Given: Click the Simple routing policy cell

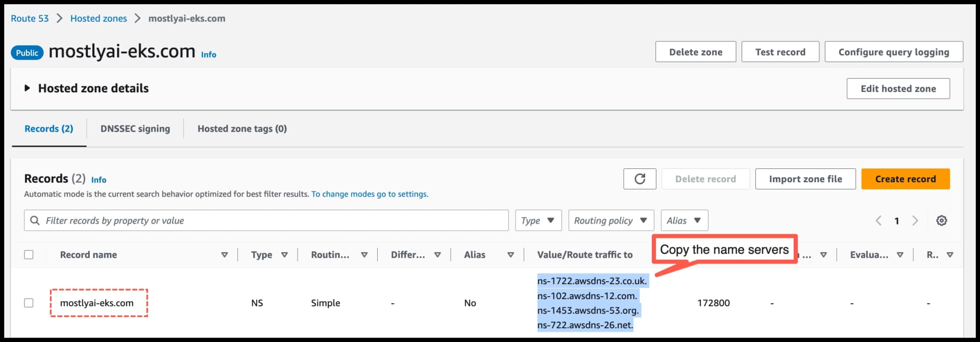Looking at the screenshot, I should [326, 303].
